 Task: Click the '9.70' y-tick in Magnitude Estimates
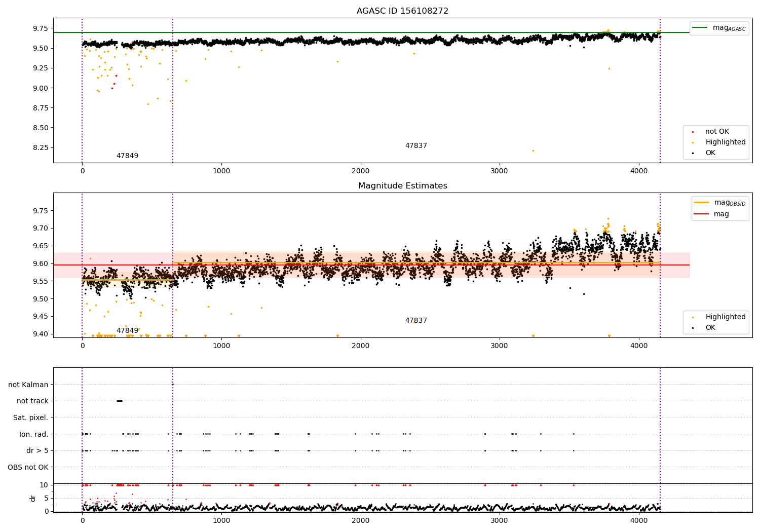click(x=40, y=228)
